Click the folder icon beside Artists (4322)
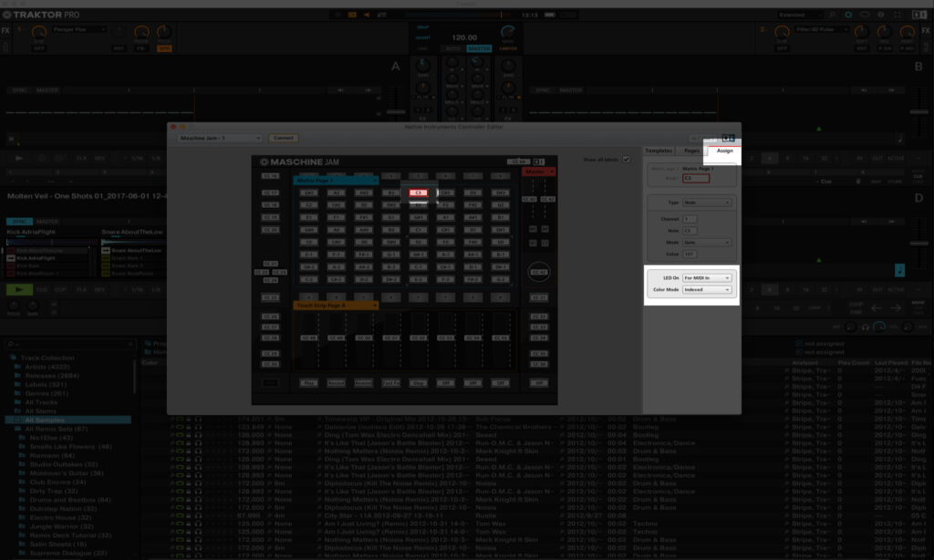 click(18, 367)
